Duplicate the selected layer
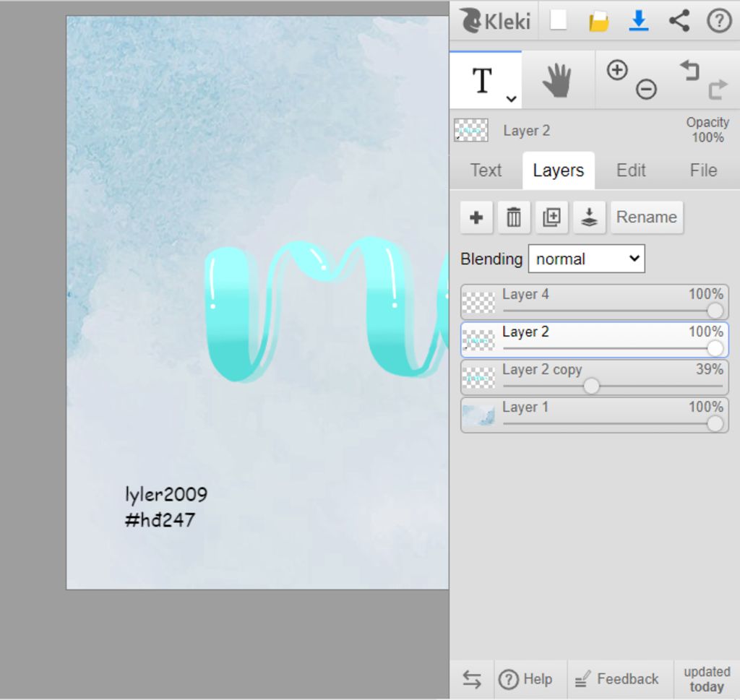This screenshot has width=740, height=700. pyautogui.click(x=551, y=217)
